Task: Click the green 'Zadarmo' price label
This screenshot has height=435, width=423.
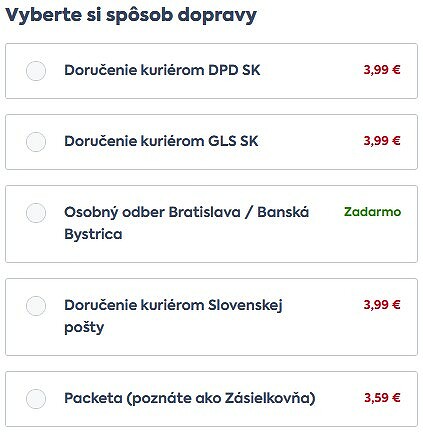Action: click(x=372, y=212)
